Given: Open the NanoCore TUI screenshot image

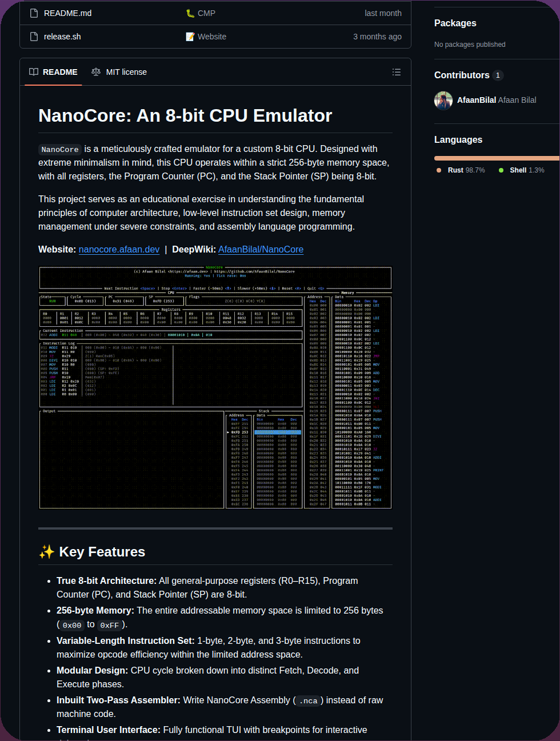Looking at the screenshot, I should [x=215, y=387].
